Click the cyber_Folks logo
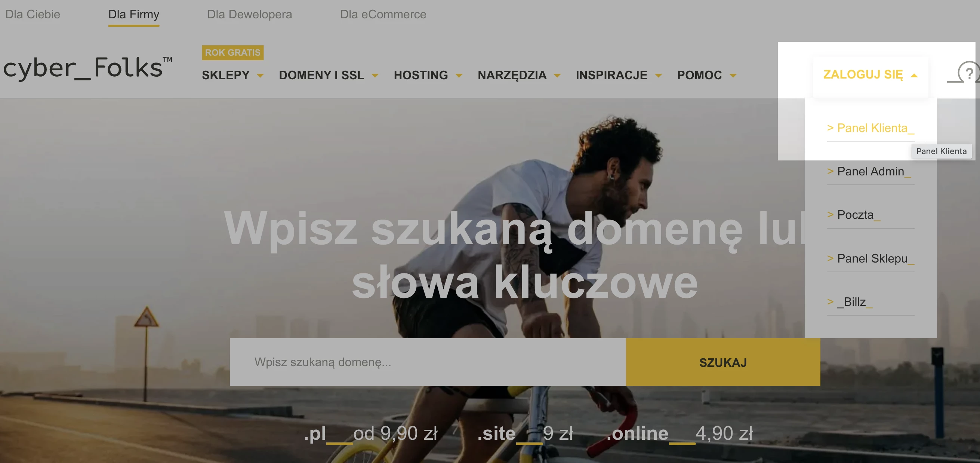 pos(87,68)
